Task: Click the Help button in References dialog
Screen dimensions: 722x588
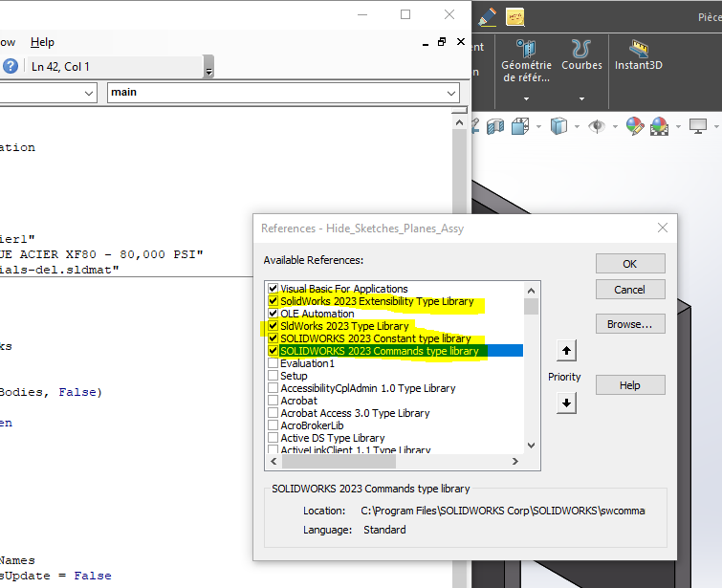Action: (x=630, y=385)
